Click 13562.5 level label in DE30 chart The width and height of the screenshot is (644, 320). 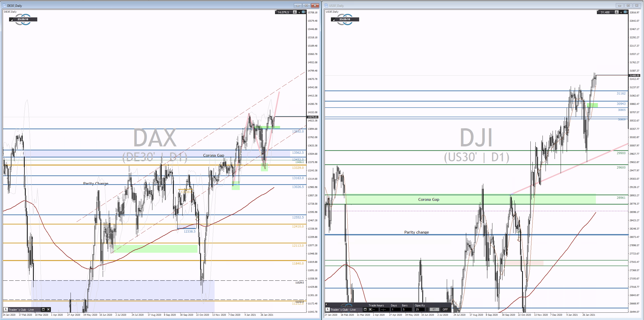pyautogui.click(x=298, y=153)
